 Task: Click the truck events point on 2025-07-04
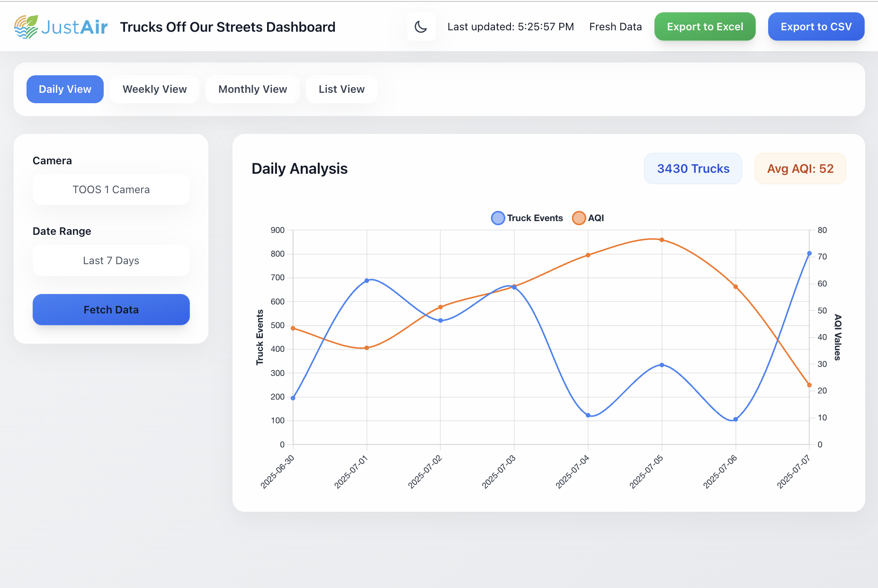click(x=588, y=415)
